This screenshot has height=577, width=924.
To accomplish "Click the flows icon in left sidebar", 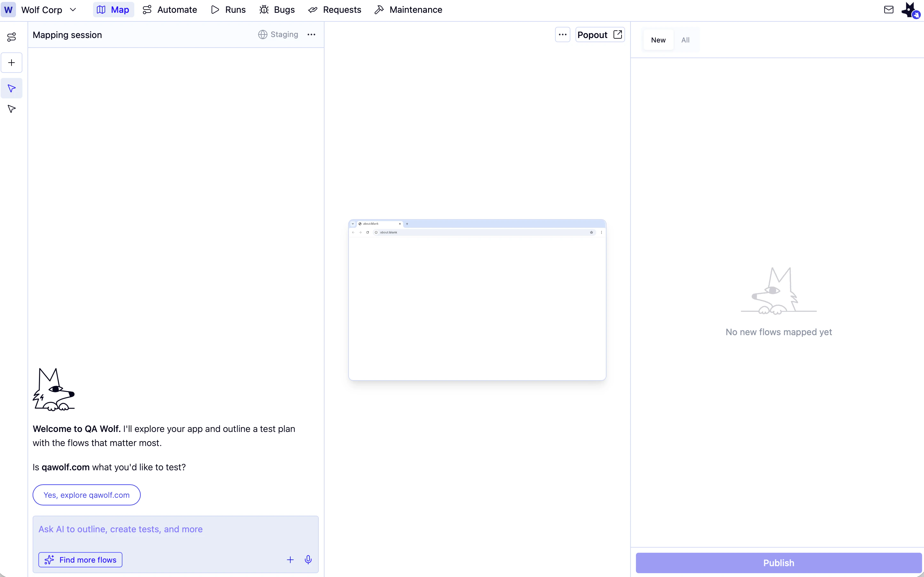I will tap(12, 37).
